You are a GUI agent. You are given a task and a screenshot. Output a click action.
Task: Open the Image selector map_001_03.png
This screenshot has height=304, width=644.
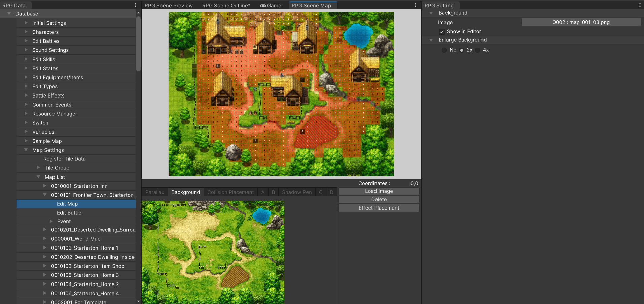[581, 22]
